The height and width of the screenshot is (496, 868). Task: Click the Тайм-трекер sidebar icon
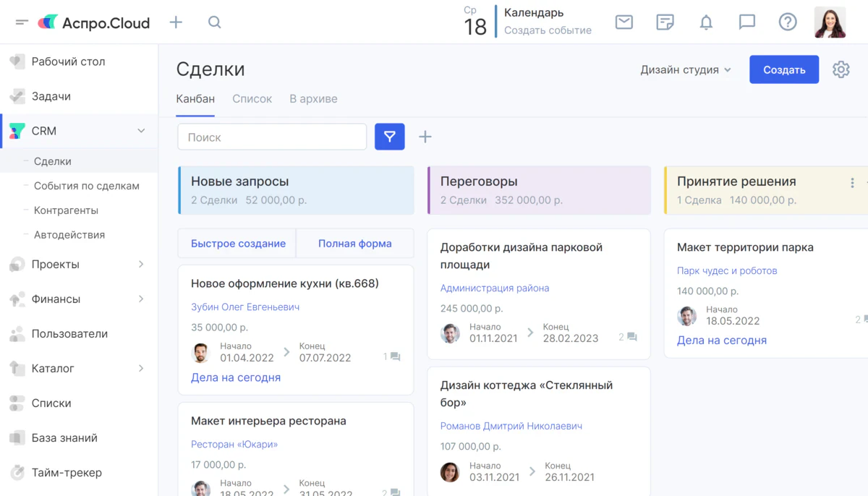[x=17, y=473]
